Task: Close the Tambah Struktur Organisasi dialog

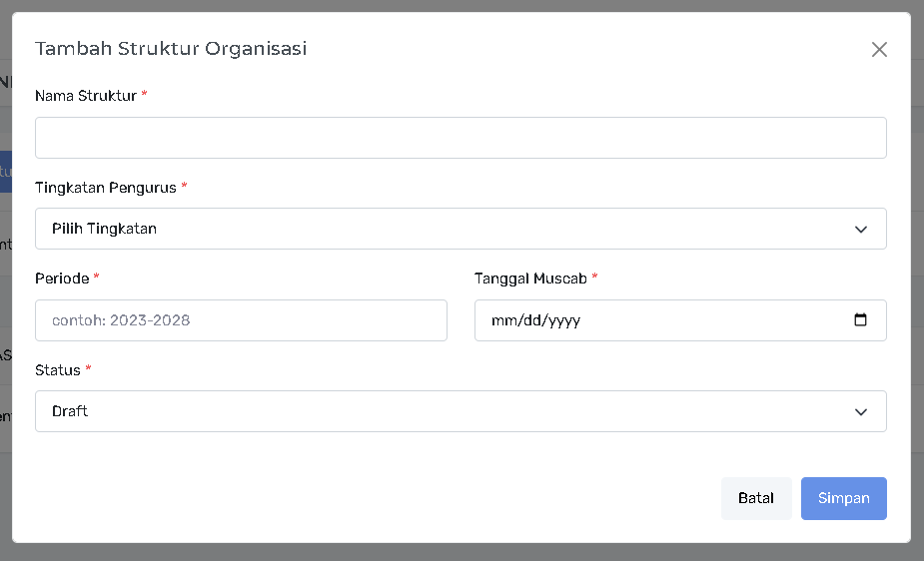Action: [879, 50]
